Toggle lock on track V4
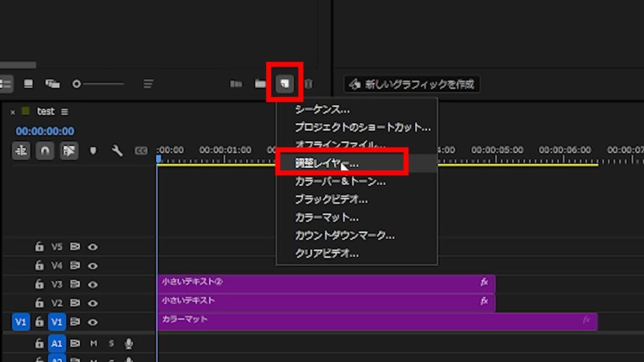Image resolution: width=644 pixels, height=362 pixels. [x=39, y=265]
